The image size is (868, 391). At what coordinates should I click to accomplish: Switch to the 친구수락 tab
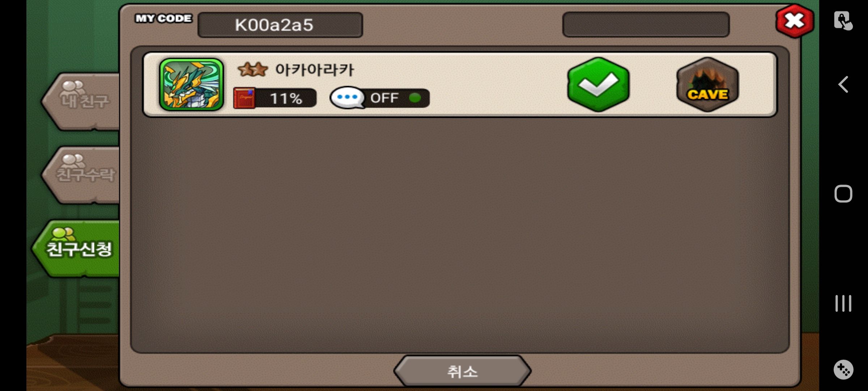tap(81, 175)
